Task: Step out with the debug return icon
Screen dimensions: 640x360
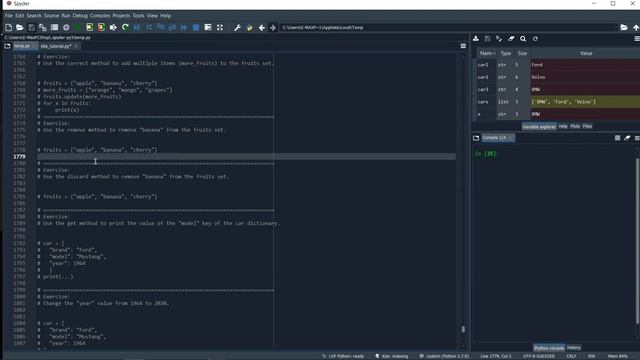Action: (172, 27)
